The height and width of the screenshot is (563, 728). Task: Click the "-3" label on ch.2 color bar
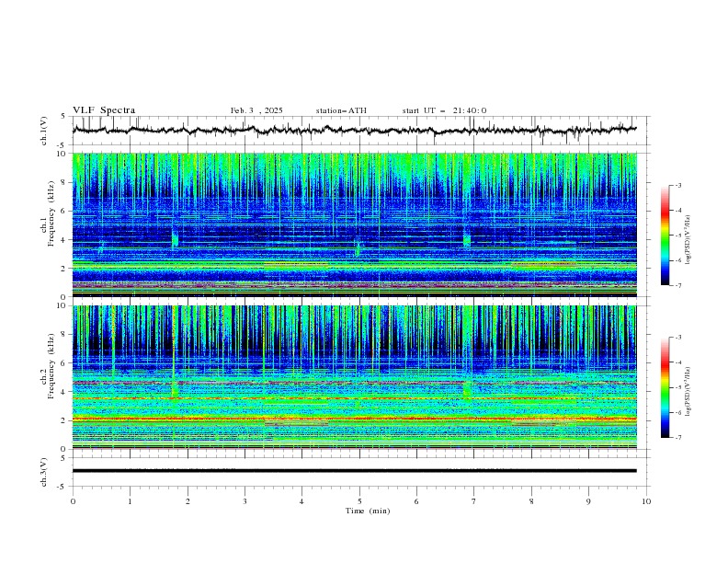[x=678, y=338]
